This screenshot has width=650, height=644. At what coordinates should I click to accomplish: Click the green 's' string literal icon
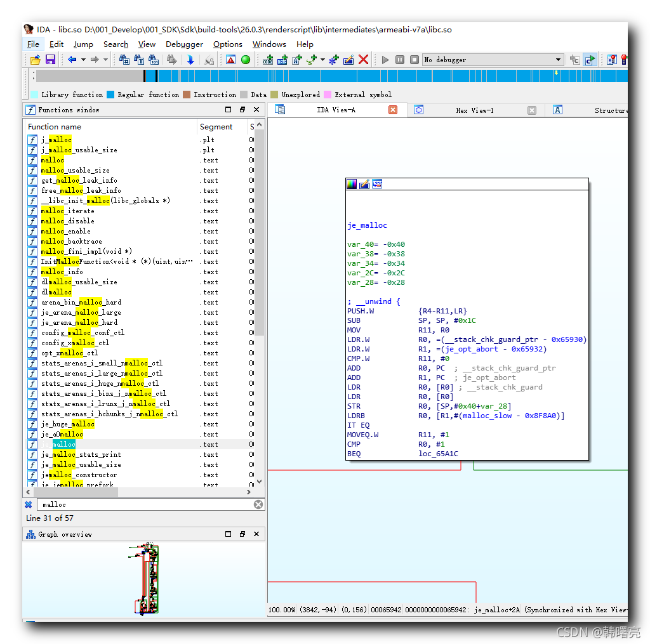point(311,60)
